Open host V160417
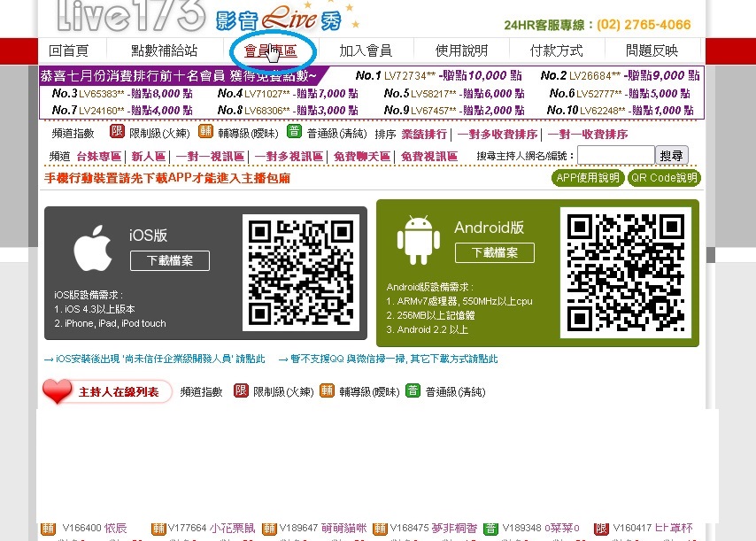Screen dimensions: 756x541 (652, 529)
